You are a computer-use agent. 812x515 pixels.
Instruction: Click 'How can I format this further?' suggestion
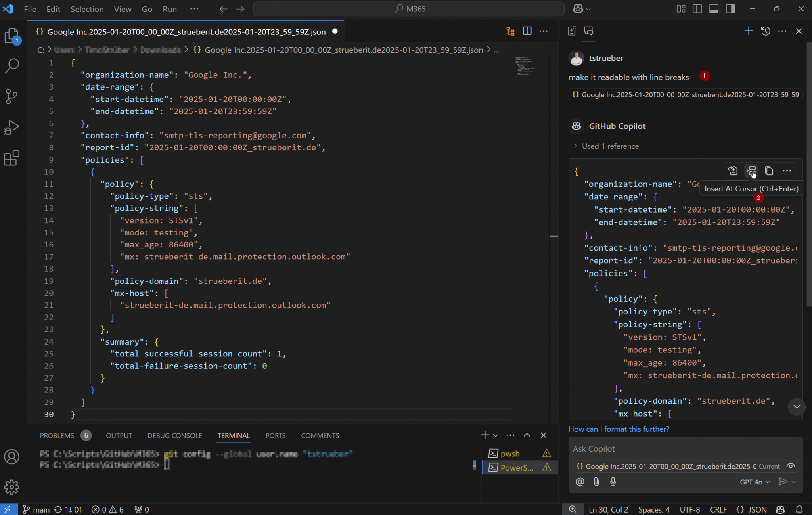coord(619,429)
